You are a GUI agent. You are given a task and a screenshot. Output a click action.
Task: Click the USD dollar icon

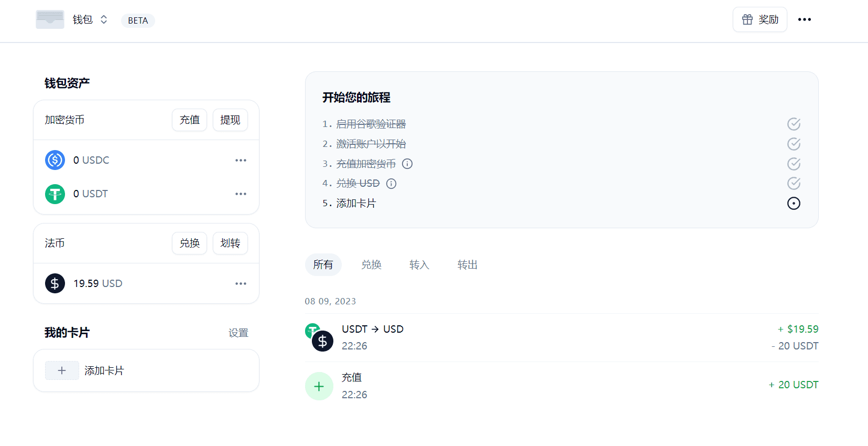[55, 283]
